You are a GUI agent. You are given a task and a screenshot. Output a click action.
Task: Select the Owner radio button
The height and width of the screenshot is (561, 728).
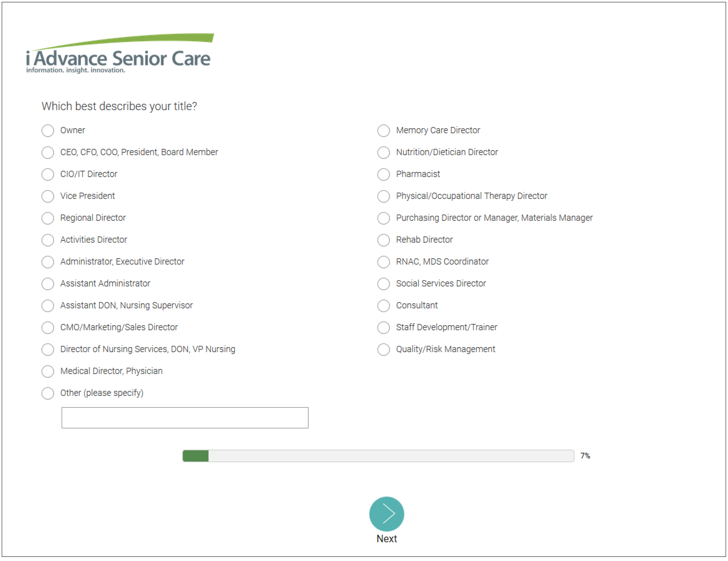48,130
